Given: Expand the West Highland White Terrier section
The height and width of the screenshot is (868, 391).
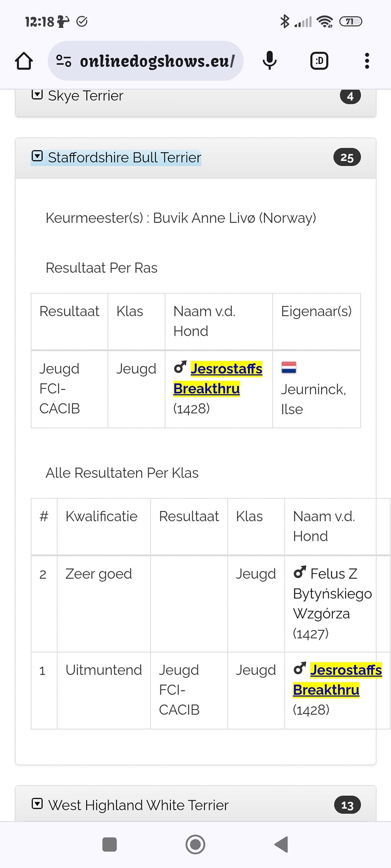Looking at the screenshot, I should (x=37, y=804).
